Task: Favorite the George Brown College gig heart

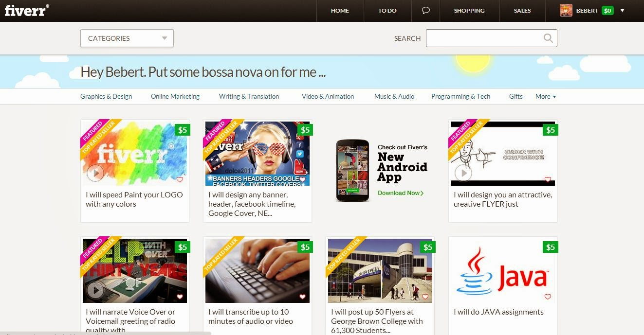Action: point(425,297)
